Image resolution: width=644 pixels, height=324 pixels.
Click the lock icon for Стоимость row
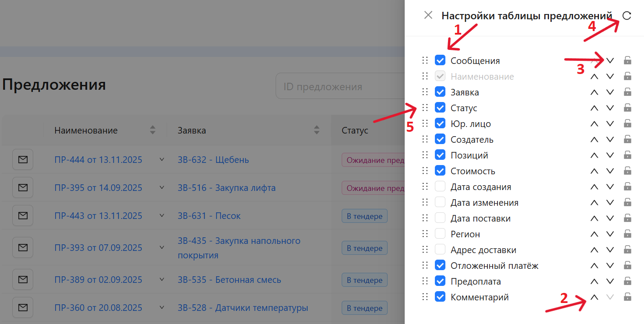[627, 171]
